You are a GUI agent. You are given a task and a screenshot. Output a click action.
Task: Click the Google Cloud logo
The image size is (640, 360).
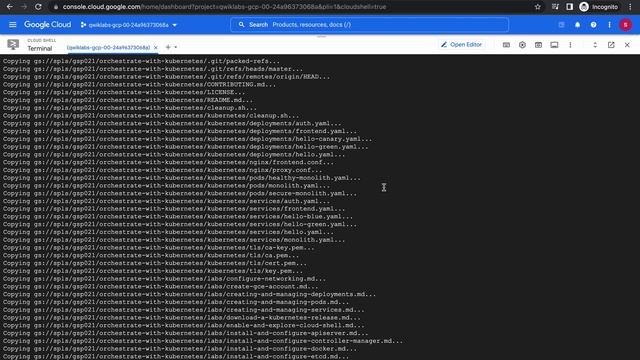point(47,25)
